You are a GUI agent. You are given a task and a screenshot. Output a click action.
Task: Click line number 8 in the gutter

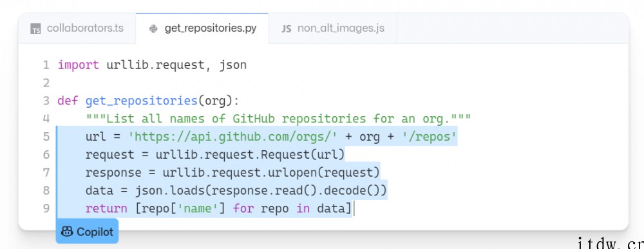tap(46, 190)
